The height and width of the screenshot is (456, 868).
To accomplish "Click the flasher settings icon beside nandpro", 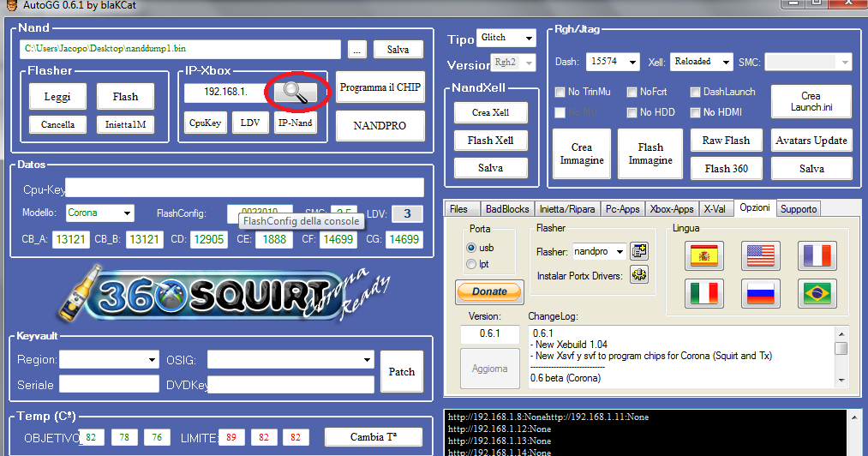I will (639, 251).
